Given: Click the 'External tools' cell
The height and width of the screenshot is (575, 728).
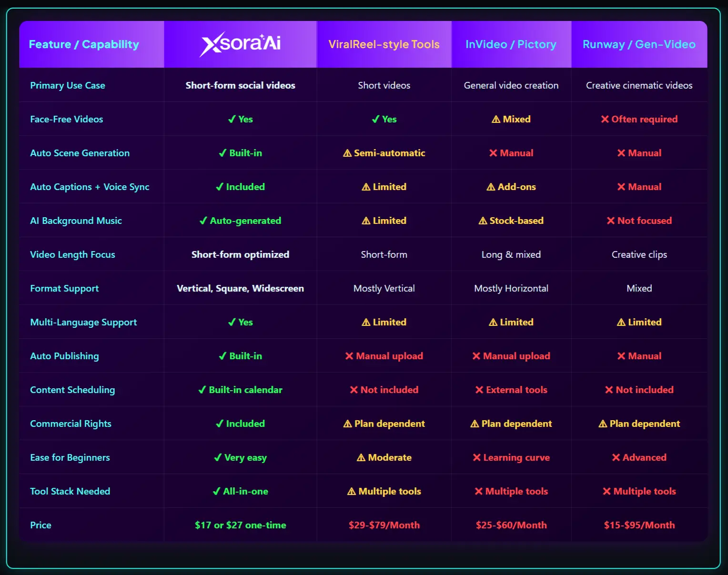Looking at the screenshot, I should (x=511, y=390).
